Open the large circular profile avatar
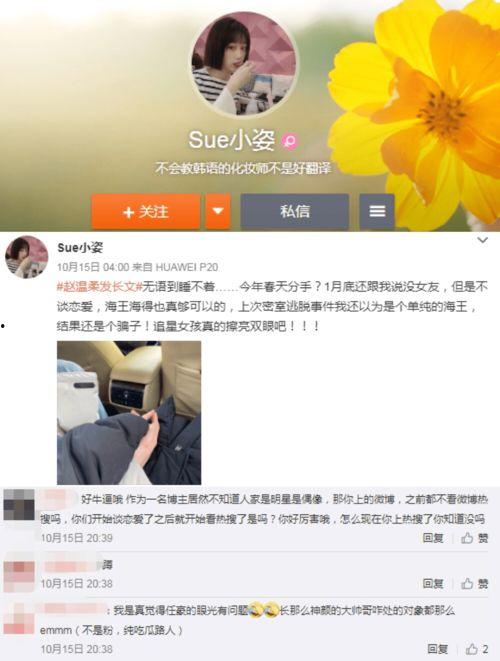Viewport: 500px width, 661px height. 244,63
